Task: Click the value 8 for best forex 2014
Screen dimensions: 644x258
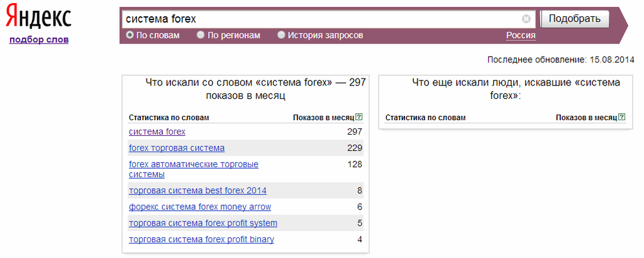Action: pos(360,191)
